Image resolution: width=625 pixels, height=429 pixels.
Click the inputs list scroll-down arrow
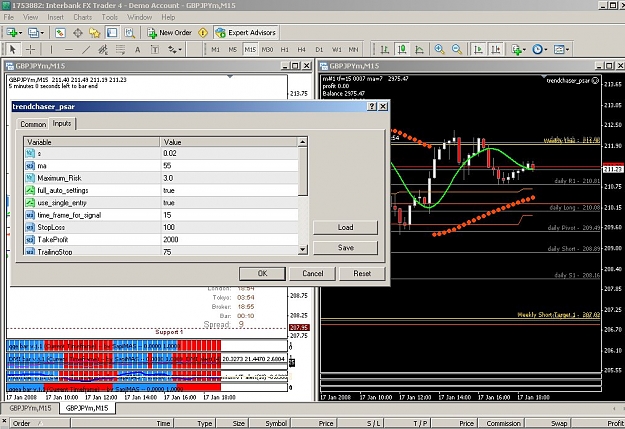tap(303, 250)
